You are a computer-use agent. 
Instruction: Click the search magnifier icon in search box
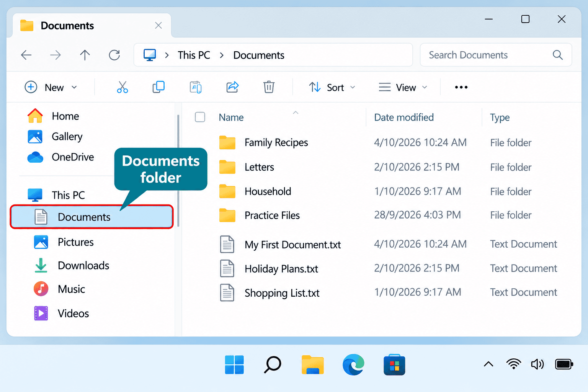pyautogui.click(x=558, y=55)
